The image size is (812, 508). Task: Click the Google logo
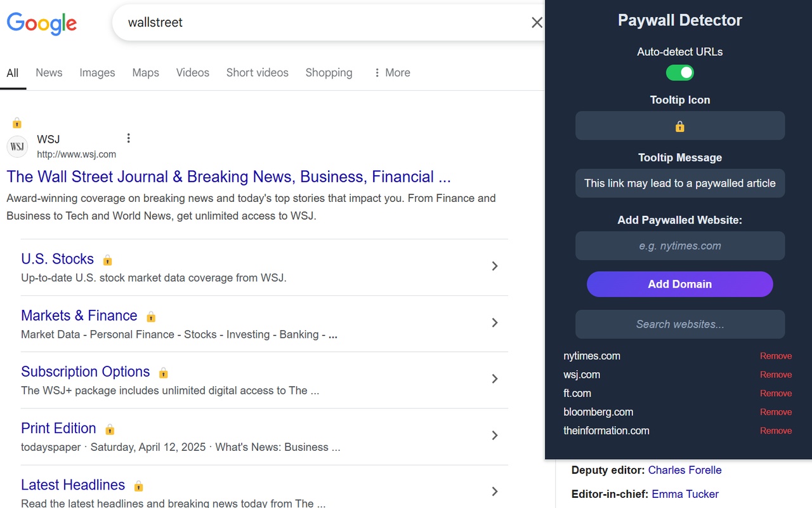point(41,23)
